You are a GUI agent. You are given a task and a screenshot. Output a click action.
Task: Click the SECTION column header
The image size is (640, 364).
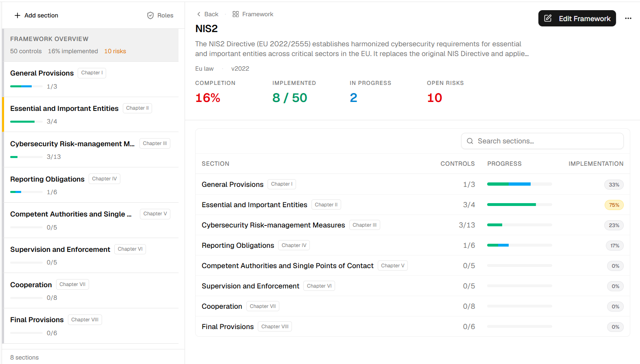tap(216, 164)
